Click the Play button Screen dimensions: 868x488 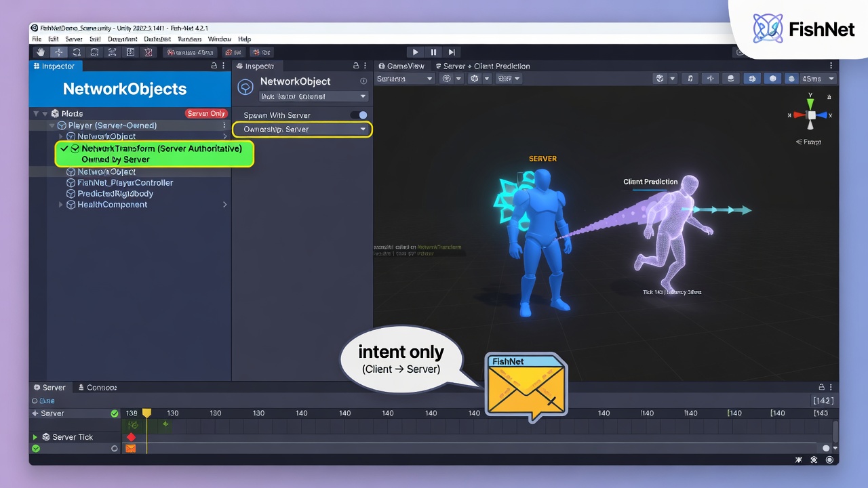pos(416,52)
